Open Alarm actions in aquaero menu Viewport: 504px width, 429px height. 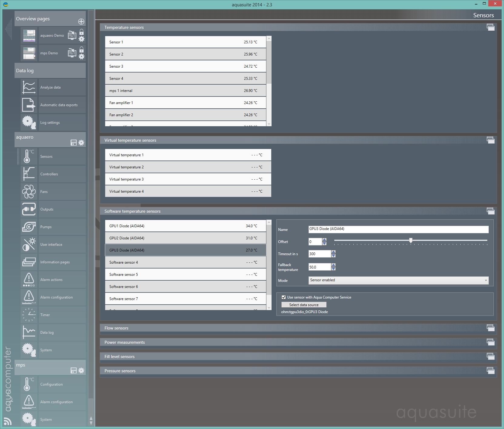[x=51, y=280]
